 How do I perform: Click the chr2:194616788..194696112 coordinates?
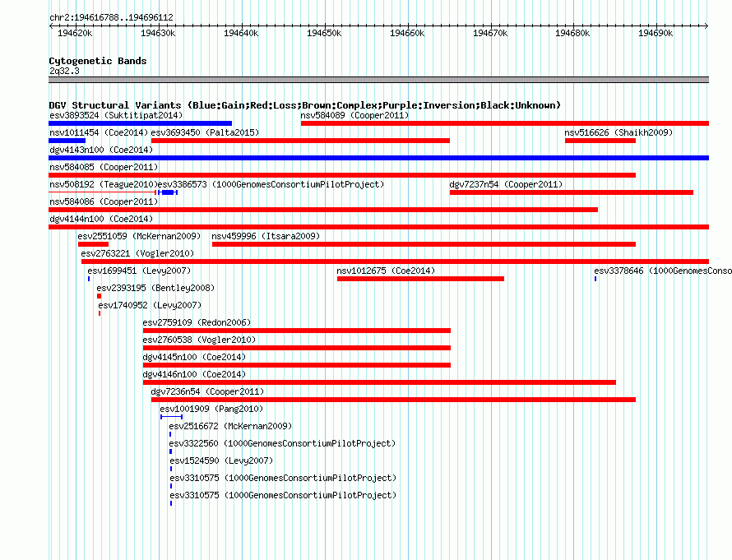(111, 17)
